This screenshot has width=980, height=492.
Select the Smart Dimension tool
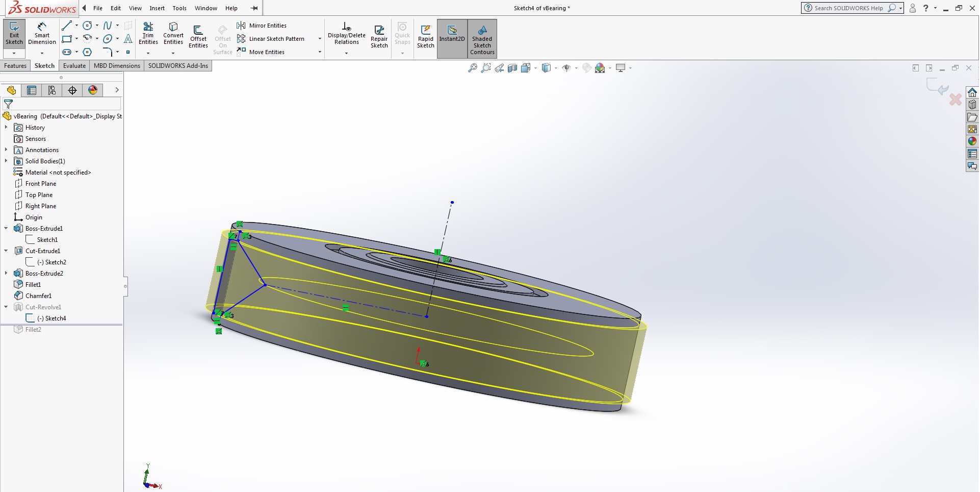point(42,34)
